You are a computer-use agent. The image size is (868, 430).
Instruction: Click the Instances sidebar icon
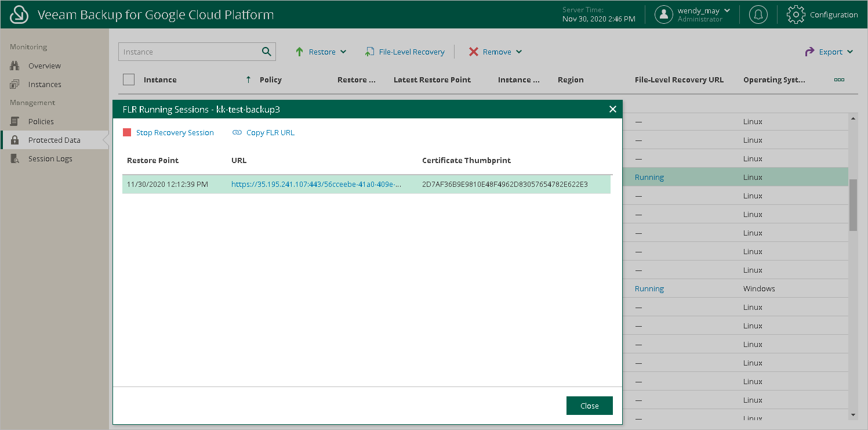point(15,84)
